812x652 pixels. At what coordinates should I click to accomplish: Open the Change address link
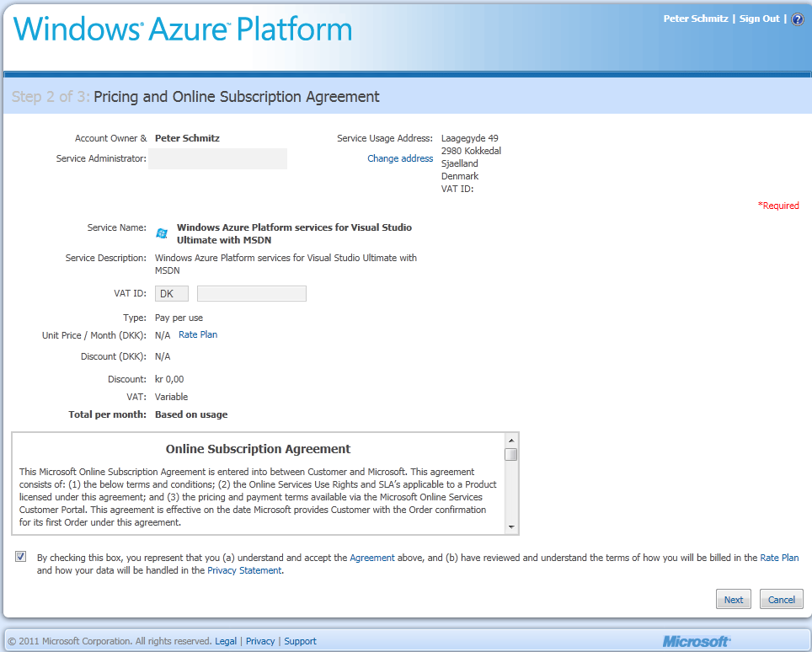pos(400,158)
